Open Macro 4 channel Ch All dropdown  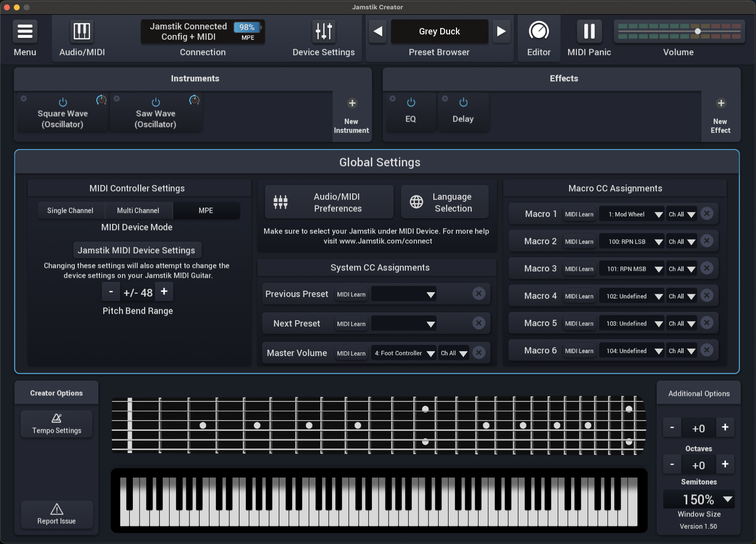click(x=682, y=296)
